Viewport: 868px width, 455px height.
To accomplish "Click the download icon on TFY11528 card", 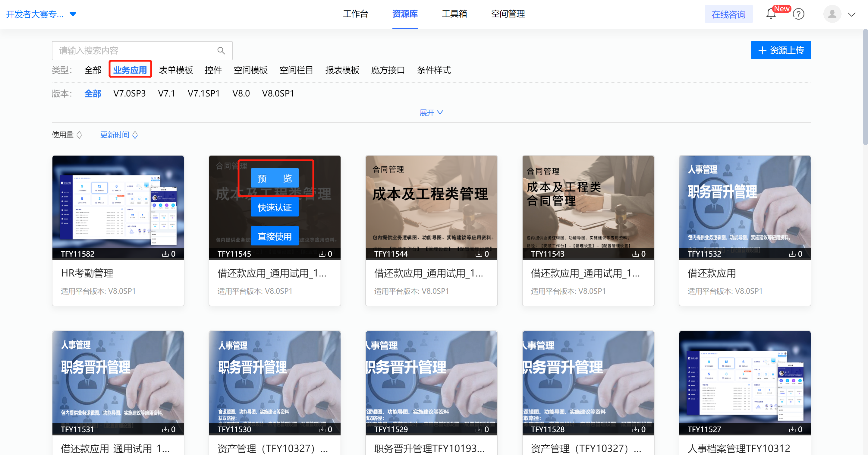I will [635, 429].
